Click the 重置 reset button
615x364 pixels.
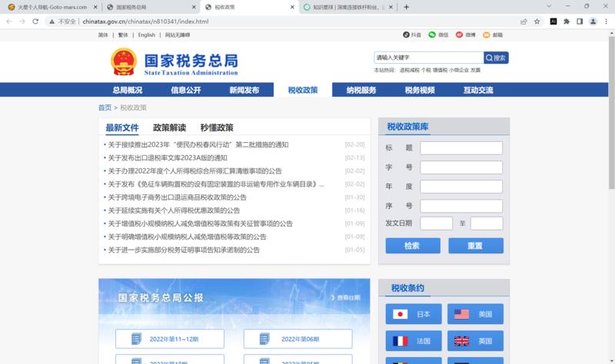[x=476, y=246]
